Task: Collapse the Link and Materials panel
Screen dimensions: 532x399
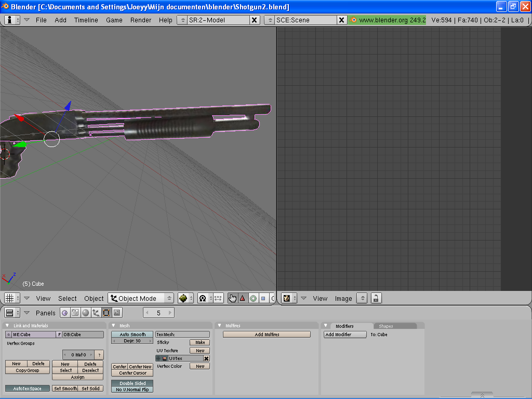Action: click(x=8, y=326)
